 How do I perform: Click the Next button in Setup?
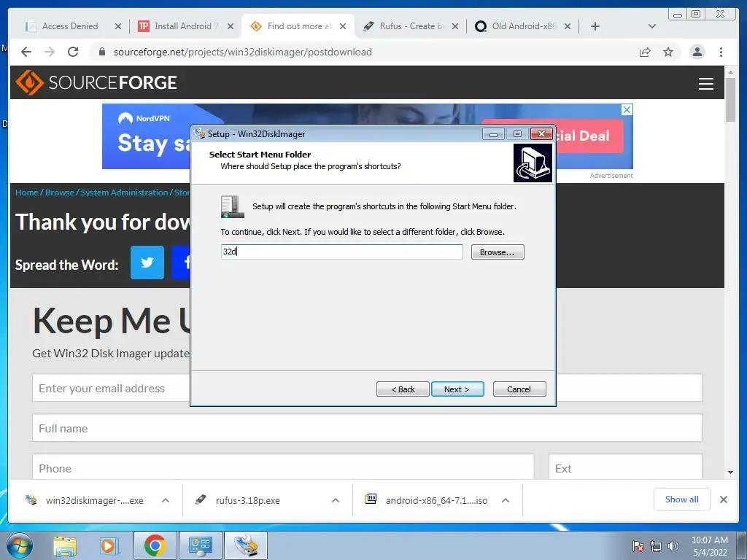457,389
